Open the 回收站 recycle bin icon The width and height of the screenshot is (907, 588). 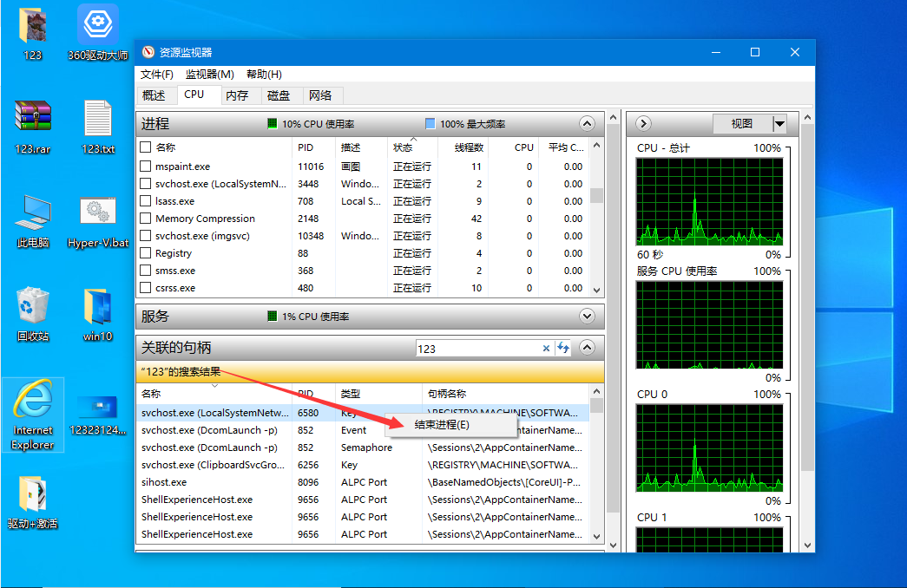click(x=33, y=314)
